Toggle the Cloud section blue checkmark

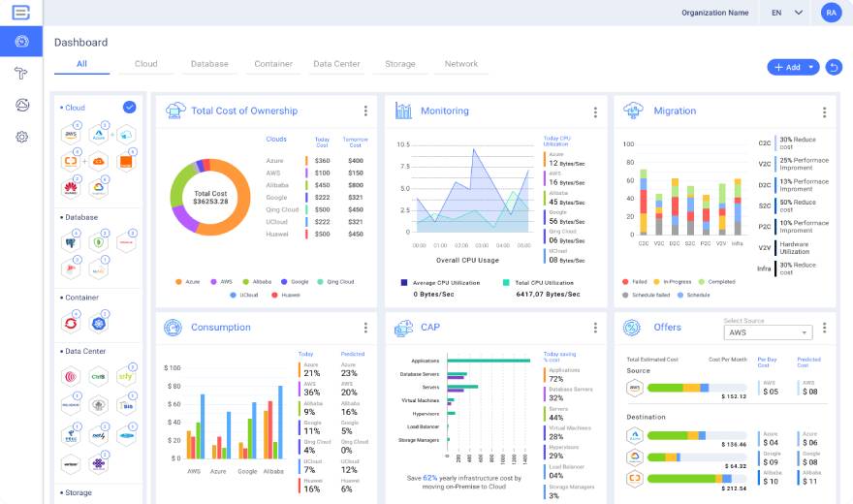click(129, 108)
